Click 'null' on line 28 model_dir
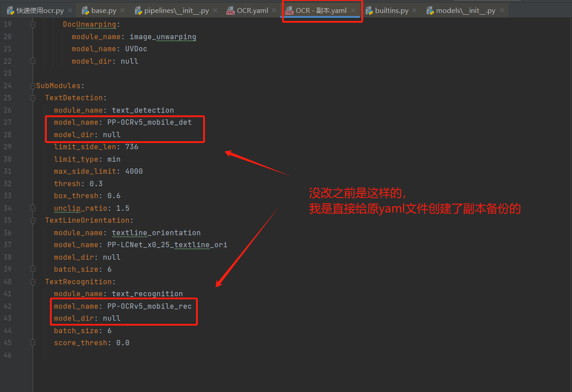Viewport: 572px width, 392px height. (111, 135)
